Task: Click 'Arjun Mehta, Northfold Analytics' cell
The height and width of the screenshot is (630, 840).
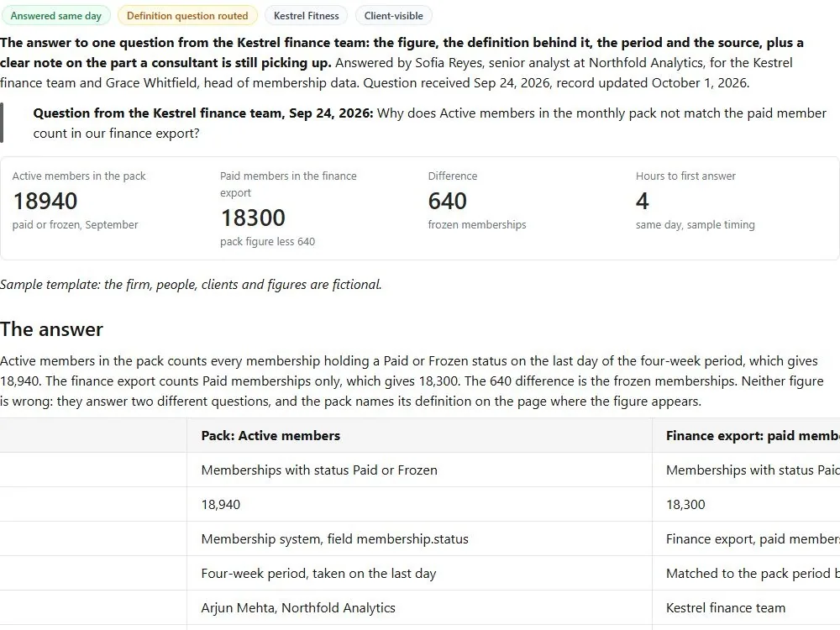Action: click(x=419, y=607)
